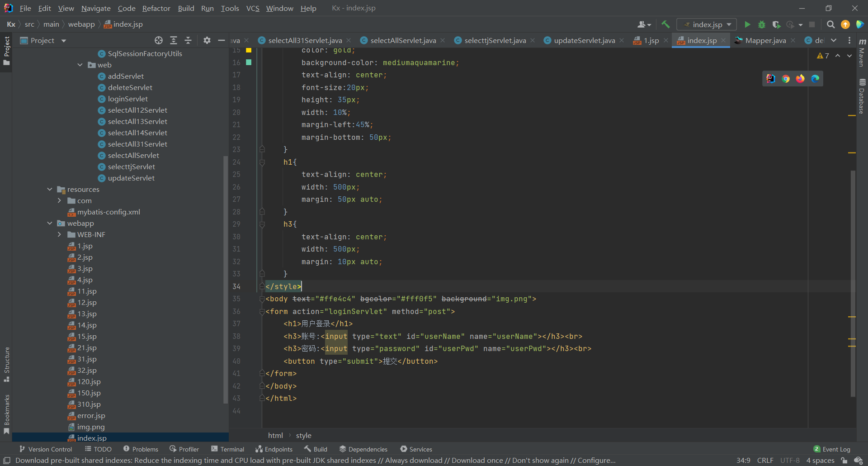Viewport: 868px width, 466px height.
Task: Open the Structure tool window
Action: click(x=7, y=364)
